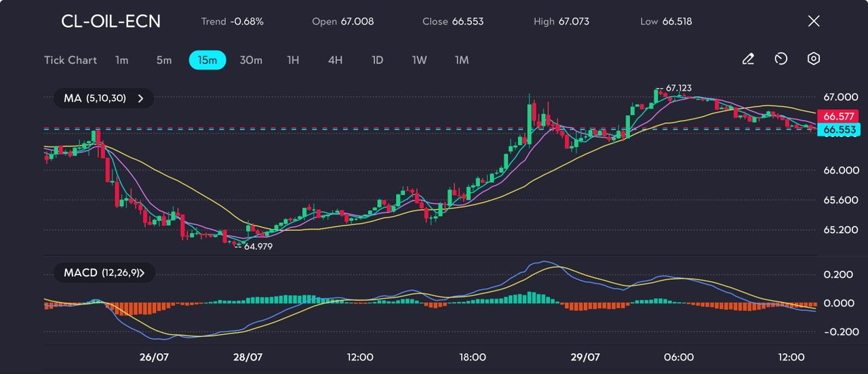Select the 1W weekly timeframe
The height and width of the screenshot is (374, 868).
420,60
